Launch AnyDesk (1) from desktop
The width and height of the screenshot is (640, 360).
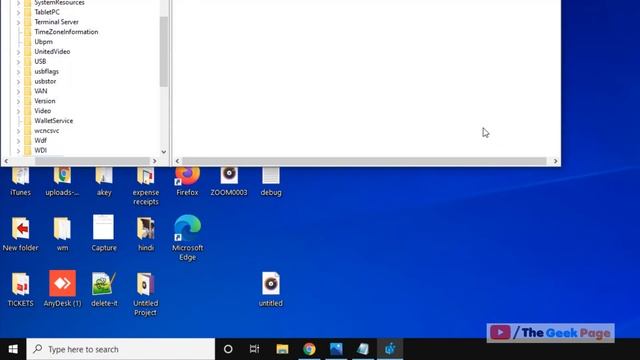[x=62, y=289]
